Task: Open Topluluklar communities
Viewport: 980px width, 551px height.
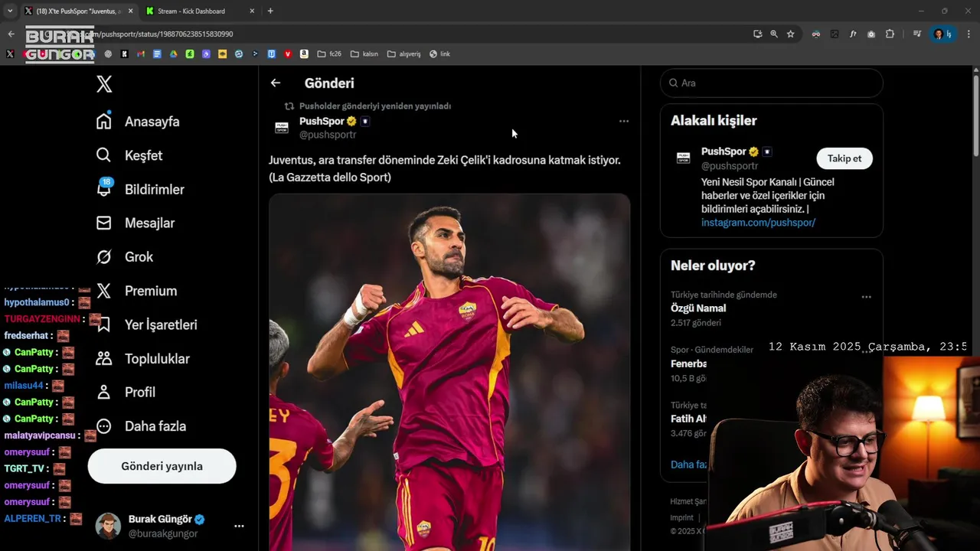Action: 142,358
